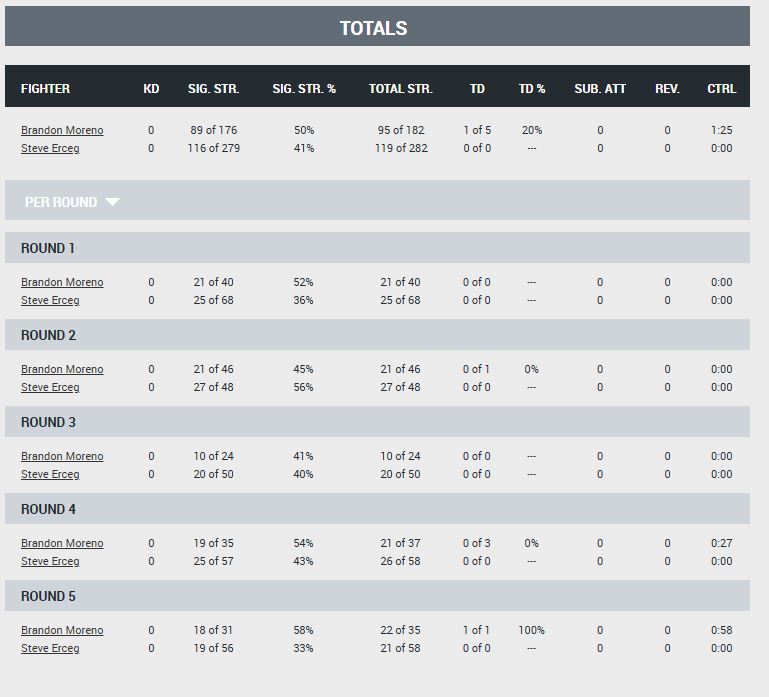
Task: Open Steve Erceg link under Round 2
Action: (x=50, y=387)
